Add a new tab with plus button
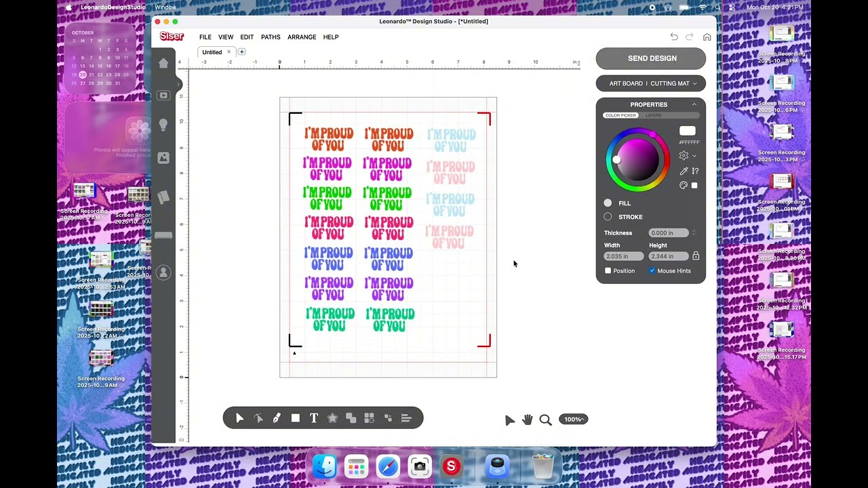This screenshot has width=868, height=488. (x=241, y=52)
